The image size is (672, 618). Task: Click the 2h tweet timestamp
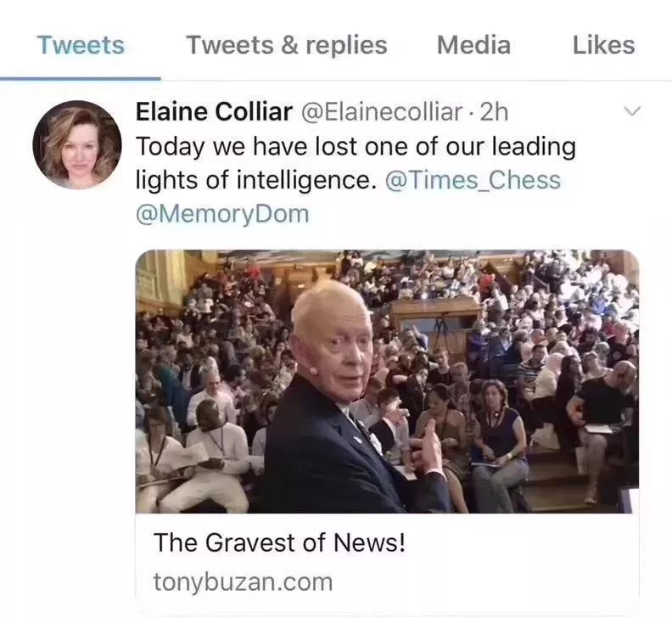[494, 111]
